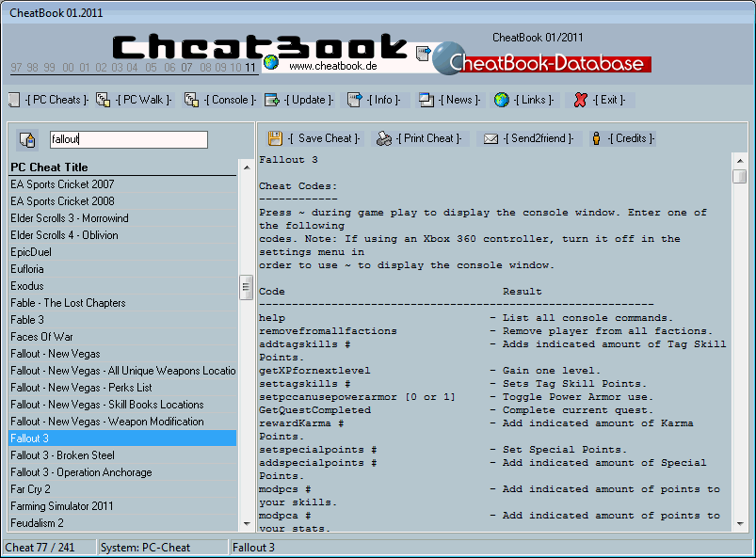Click the Print Cheat printer icon
The height and width of the screenshot is (558, 756).
coord(384,138)
